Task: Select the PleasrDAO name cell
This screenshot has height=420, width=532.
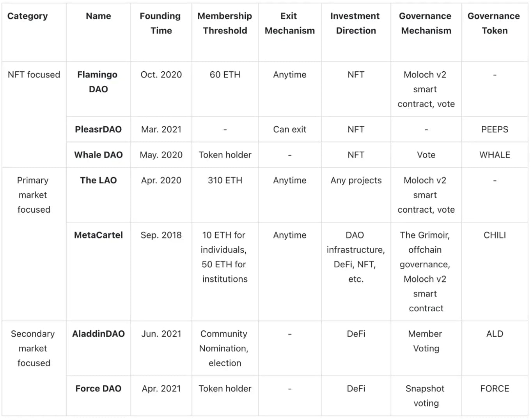Action: 98,129
